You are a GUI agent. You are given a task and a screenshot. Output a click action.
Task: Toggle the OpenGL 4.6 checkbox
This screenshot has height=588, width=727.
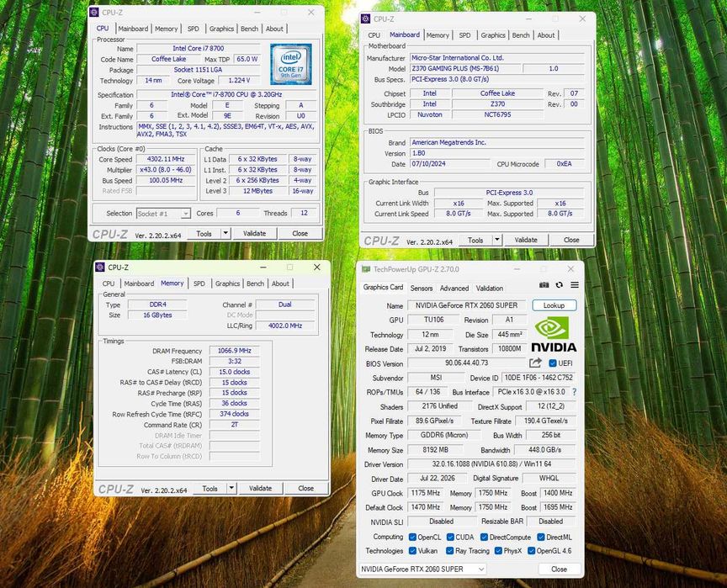(532, 551)
